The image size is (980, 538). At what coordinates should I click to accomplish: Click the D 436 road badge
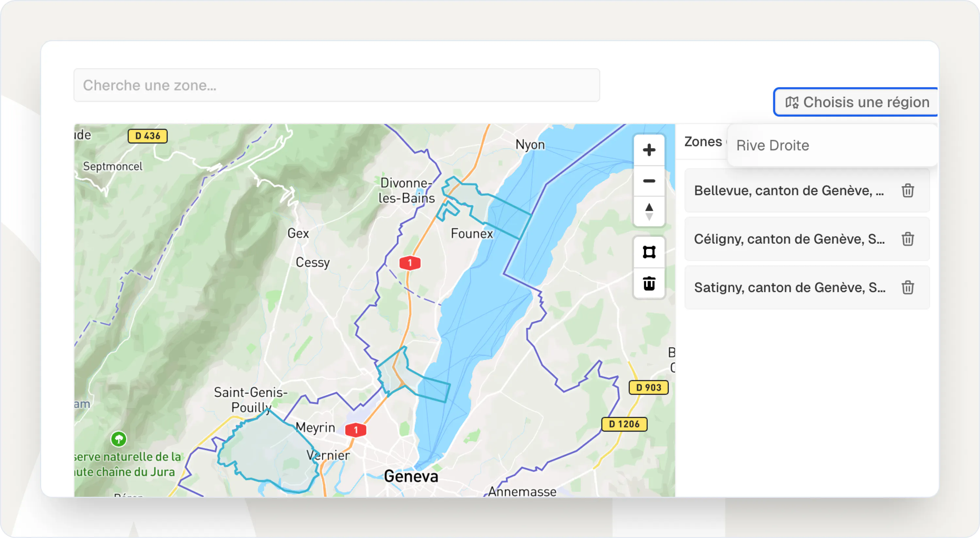coord(148,136)
